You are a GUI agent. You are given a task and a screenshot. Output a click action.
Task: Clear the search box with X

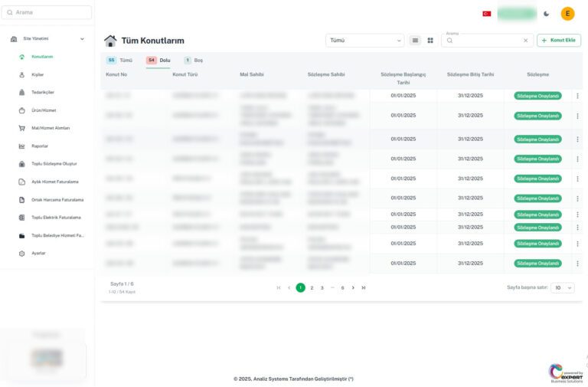point(525,41)
